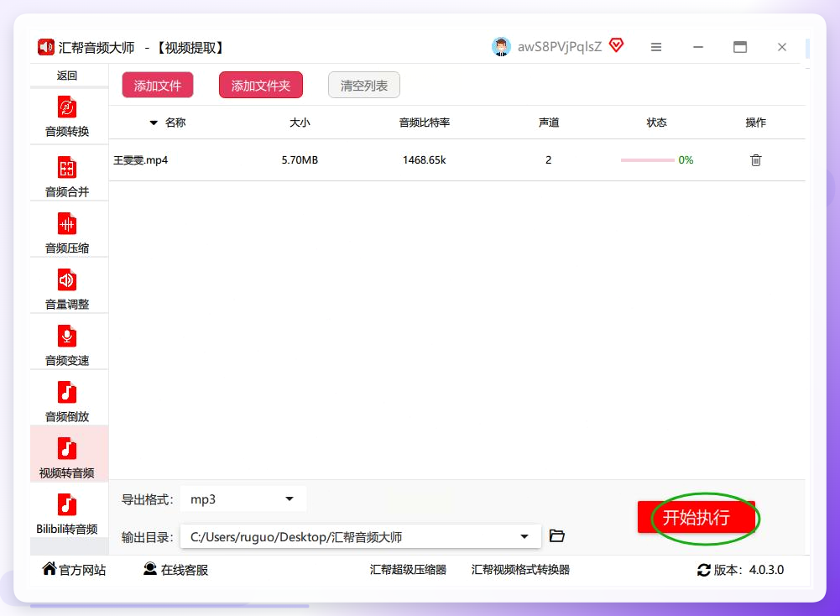Sort by the 音频比特率 column header
The width and height of the screenshot is (840, 616).
point(425,123)
